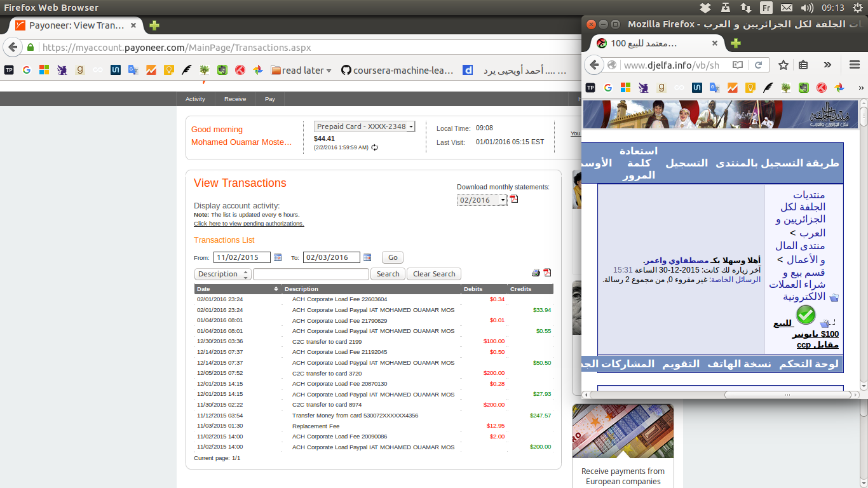The width and height of the screenshot is (868, 488).
Task: Click the TP bookmark icon in Payoneer window
Action: tap(9, 71)
